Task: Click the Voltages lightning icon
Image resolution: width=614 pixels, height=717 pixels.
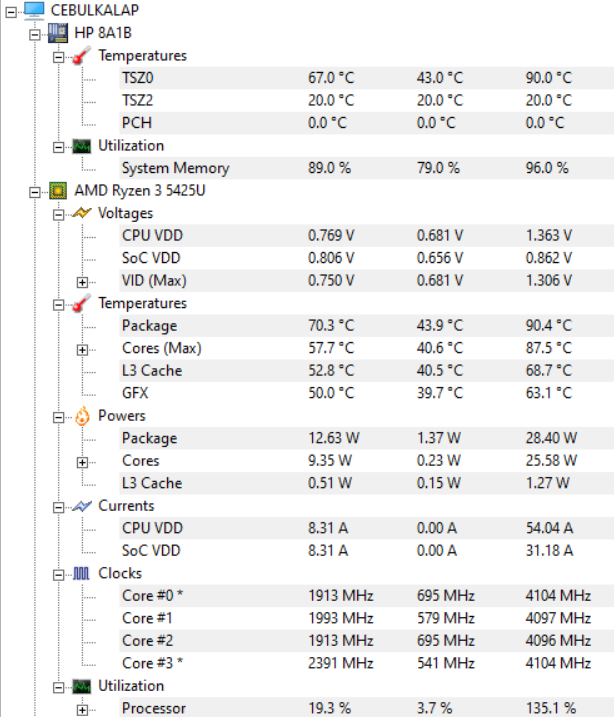Action: tap(82, 213)
